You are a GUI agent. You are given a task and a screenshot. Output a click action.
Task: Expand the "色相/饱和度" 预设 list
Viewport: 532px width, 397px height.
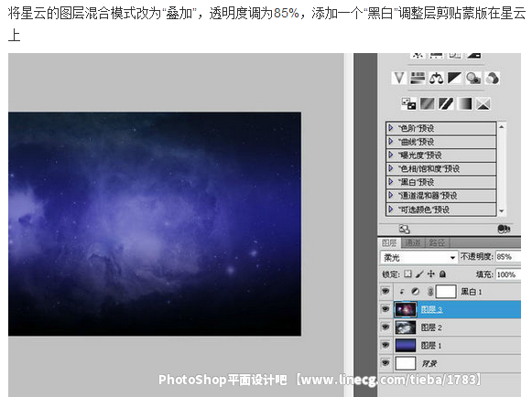(x=391, y=168)
